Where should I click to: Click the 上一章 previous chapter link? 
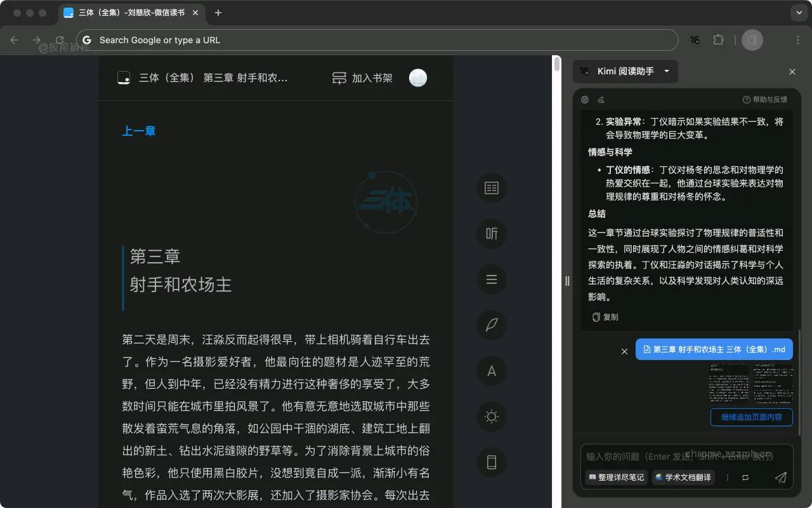tap(140, 131)
